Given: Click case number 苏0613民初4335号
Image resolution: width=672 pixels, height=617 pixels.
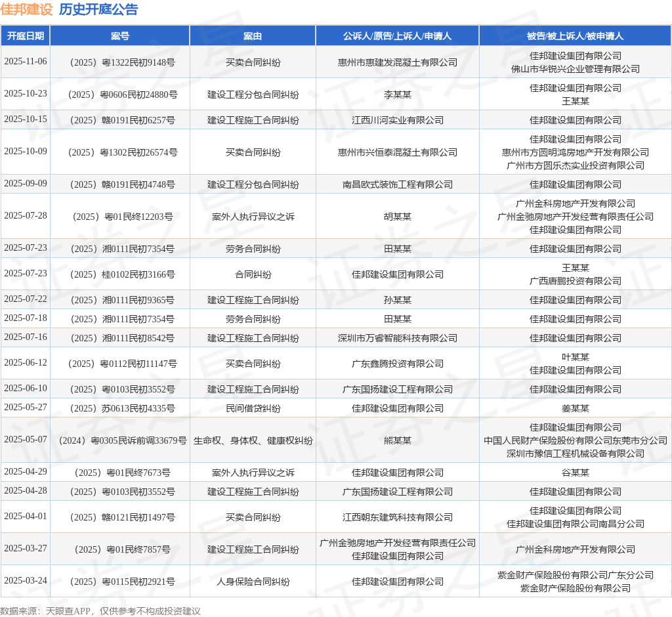Looking at the screenshot, I should tap(122, 408).
